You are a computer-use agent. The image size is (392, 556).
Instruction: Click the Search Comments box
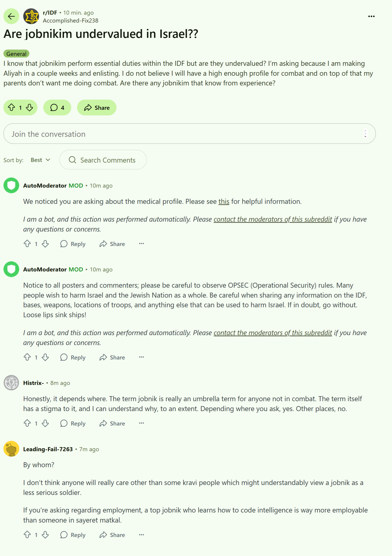coord(103,160)
